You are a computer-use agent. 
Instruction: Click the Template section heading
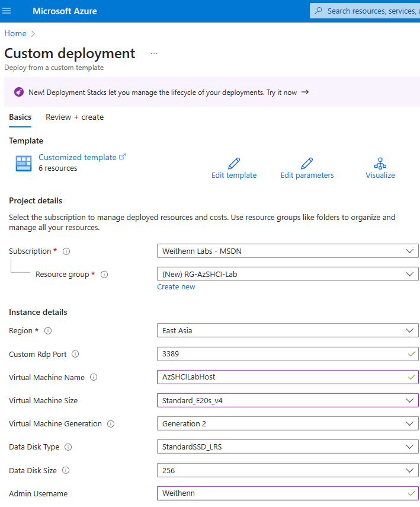pos(26,141)
